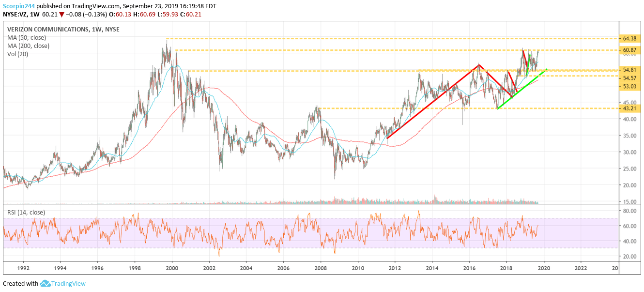Screen dimensions: 644x292
Task: Select the Vol (20) indicator label
Action: coord(18,54)
